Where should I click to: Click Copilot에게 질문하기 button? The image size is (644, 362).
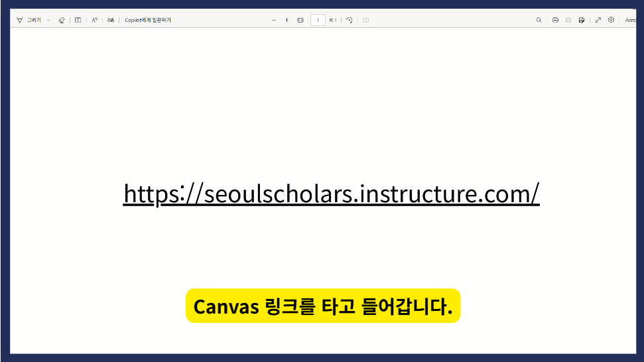click(x=148, y=21)
